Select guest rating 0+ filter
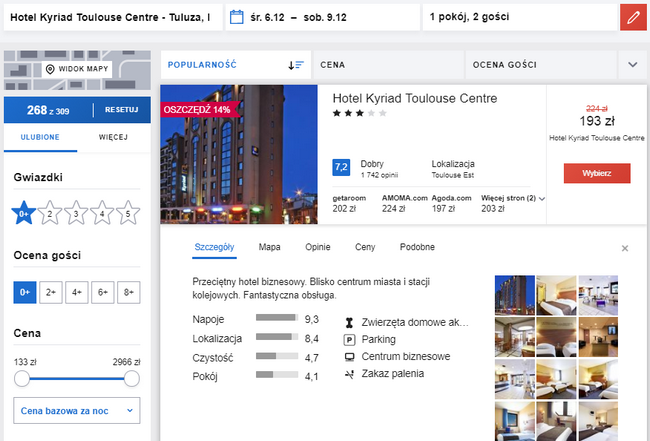650x441 pixels. [25, 292]
